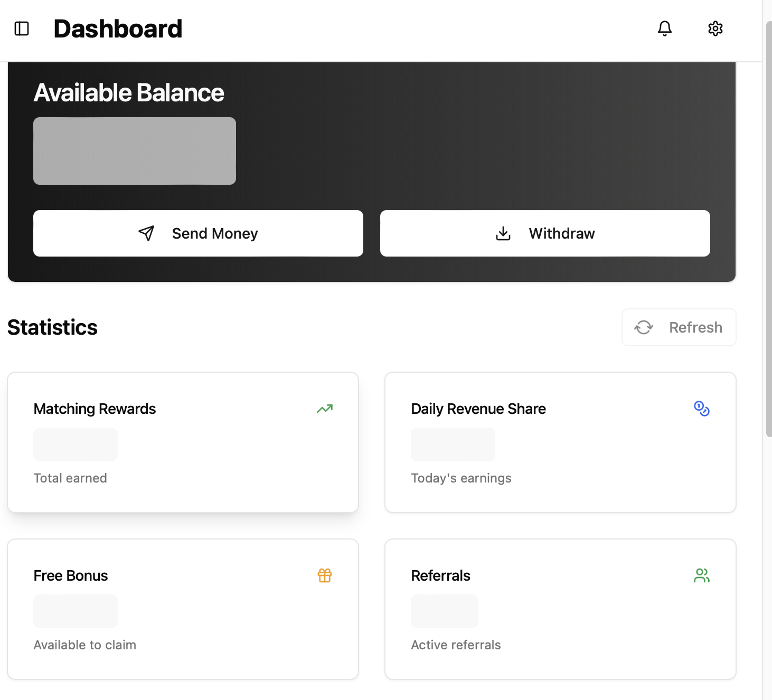Screen dimensions: 772x700
Task: Click the Send Money button
Action: 198,233
